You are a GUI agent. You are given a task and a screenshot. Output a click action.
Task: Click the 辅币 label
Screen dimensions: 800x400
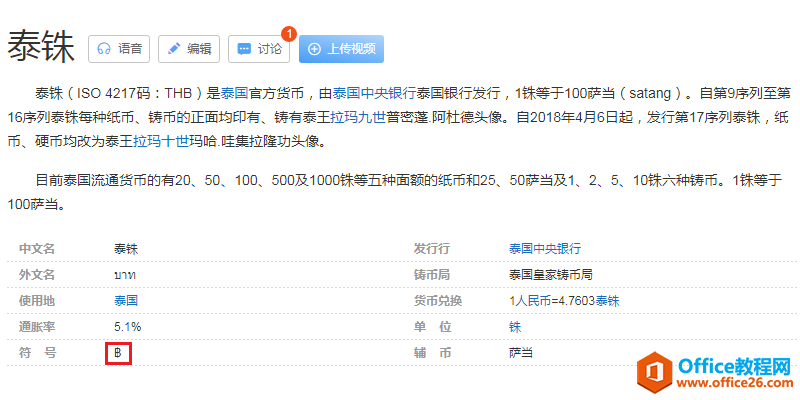click(x=432, y=353)
